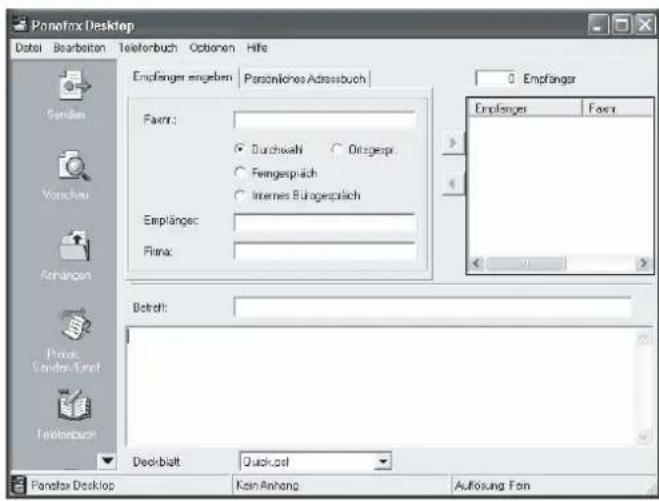Click the Empfänger column header
This screenshot has width=659, height=501.
(525, 109)
